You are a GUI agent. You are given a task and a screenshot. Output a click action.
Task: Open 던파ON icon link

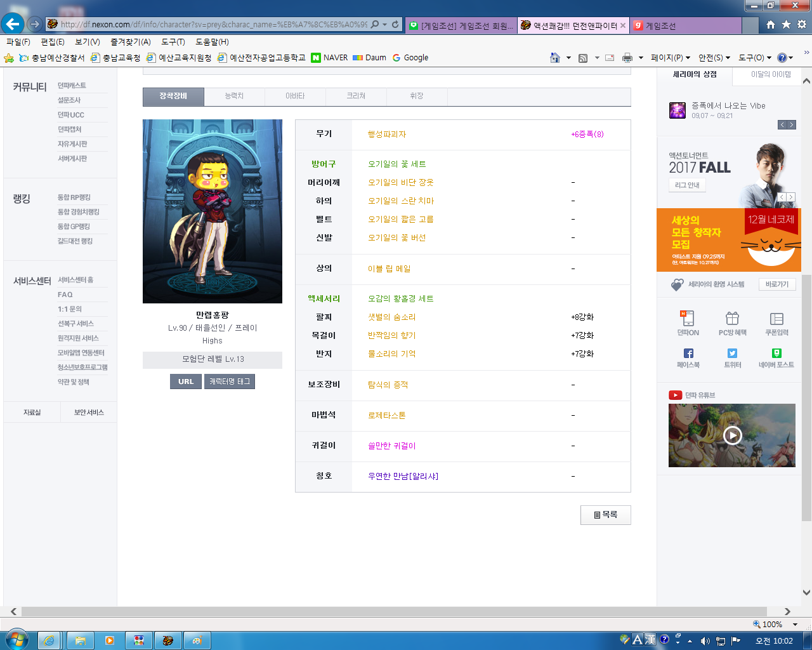688,323
